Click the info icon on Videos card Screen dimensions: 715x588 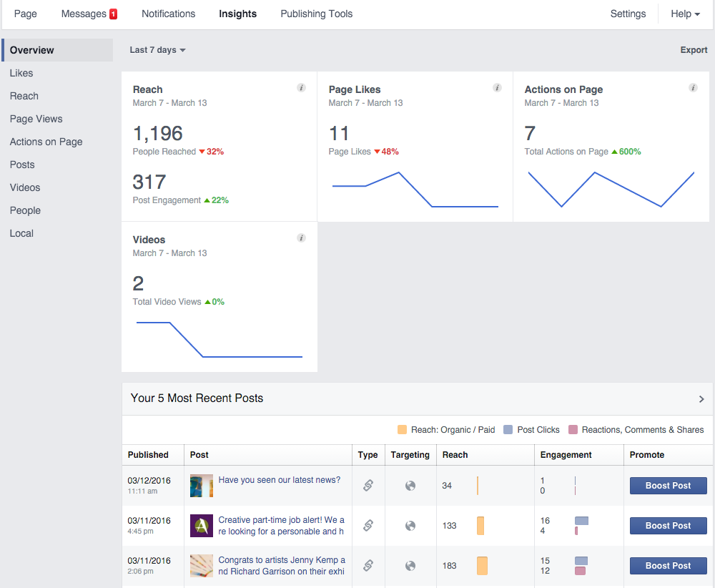[x=301, y=238]
